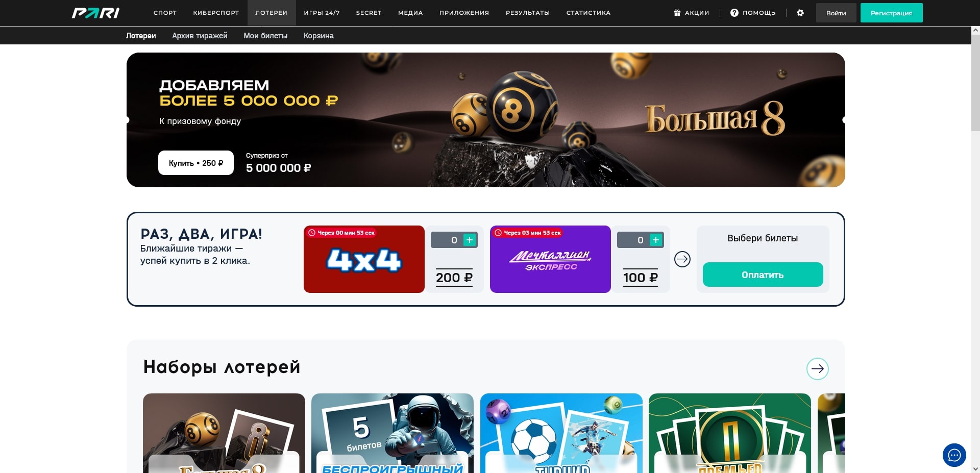Click the Оплатить button
The height and width of the screenshot is (473, 980).
coord(763,275)
